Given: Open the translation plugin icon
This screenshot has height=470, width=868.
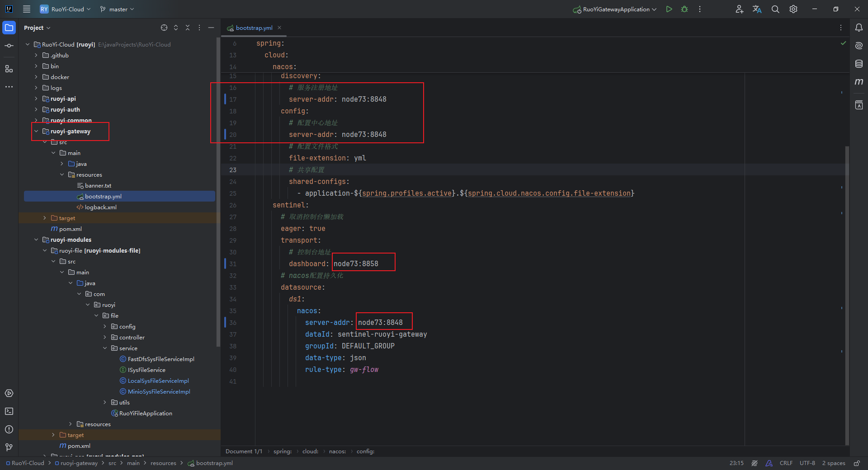Looking at the screenshot, I should pos(757,9).
